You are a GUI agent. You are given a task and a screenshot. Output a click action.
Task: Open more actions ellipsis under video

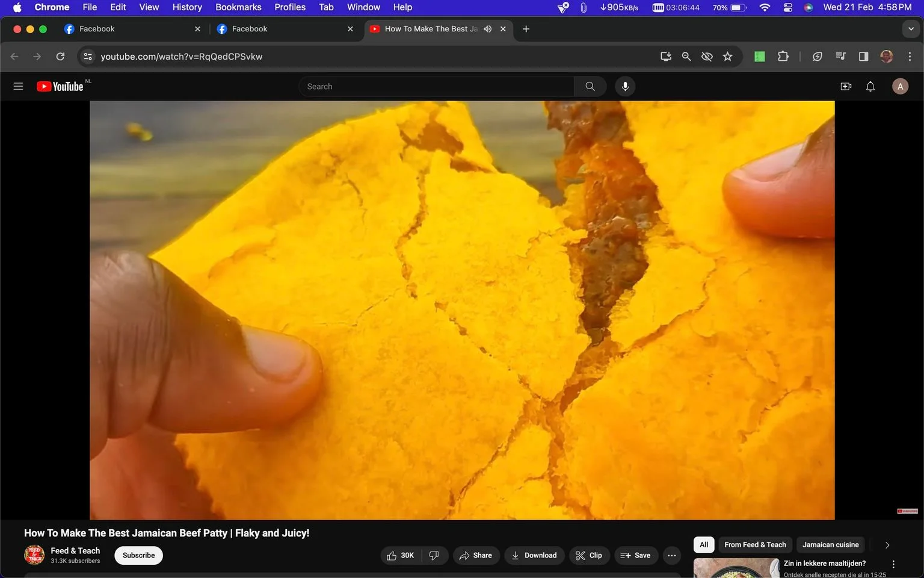tap(672, 555)
